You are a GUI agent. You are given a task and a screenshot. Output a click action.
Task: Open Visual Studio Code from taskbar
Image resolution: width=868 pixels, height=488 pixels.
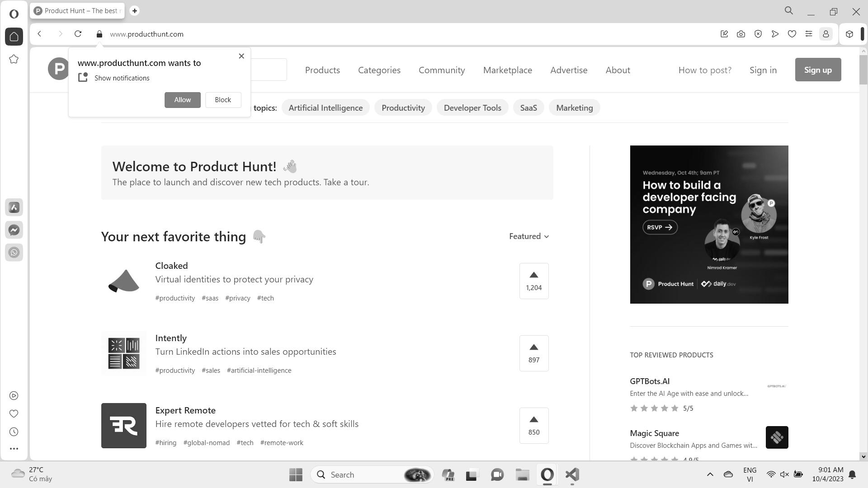572,475
